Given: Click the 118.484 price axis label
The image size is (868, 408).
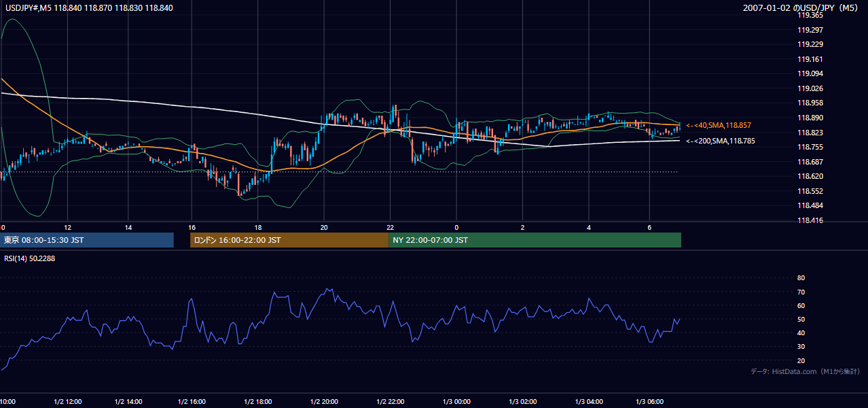Looking at the screenshot, I should tap(810, 206).
